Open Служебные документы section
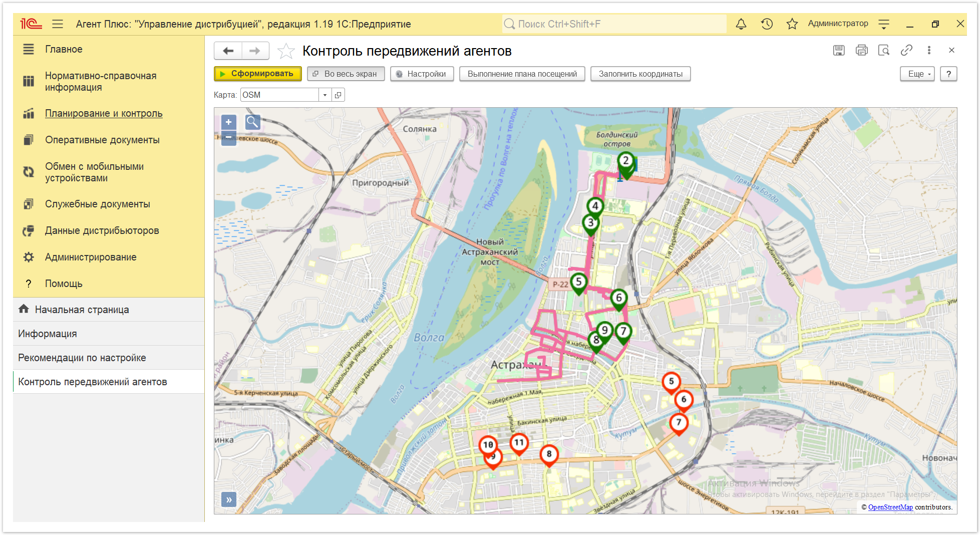980x535 pixels. click(x=109, y=204)
